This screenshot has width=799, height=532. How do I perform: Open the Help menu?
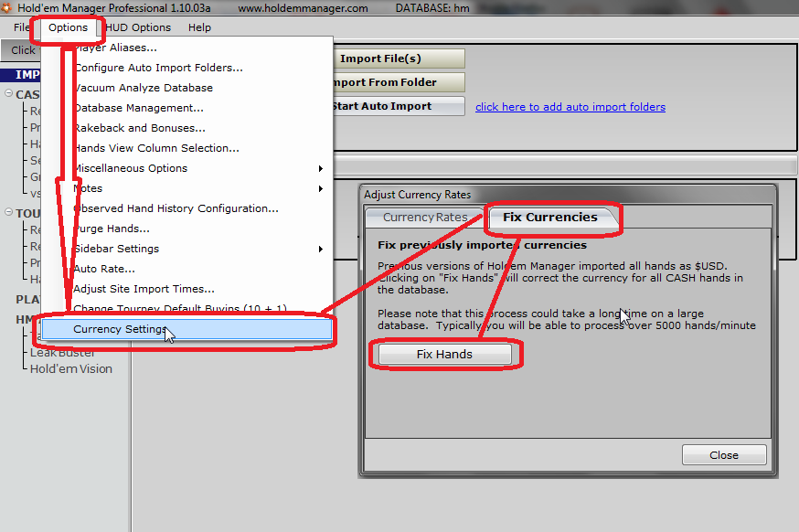pyautogui.click(x=199, y=27)
